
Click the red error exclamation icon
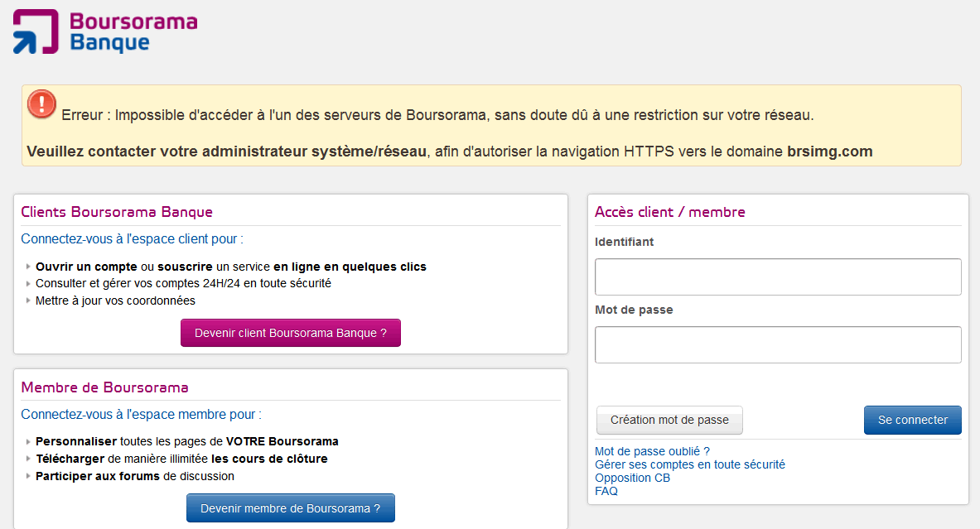click(x=41, y=103)
